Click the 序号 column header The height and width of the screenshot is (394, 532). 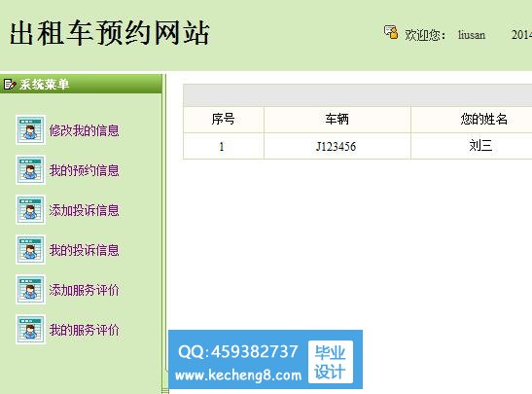(224, 119)
